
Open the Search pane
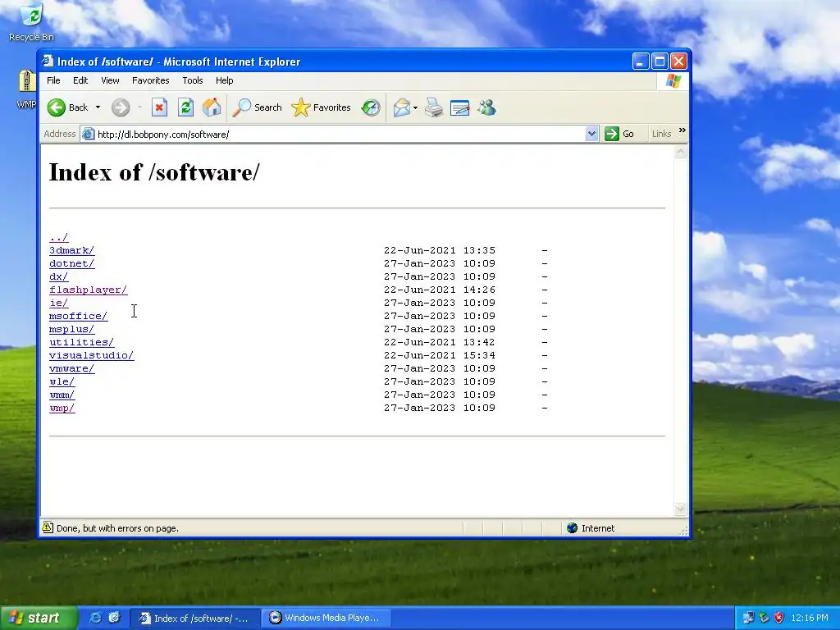tap(257, 107)
